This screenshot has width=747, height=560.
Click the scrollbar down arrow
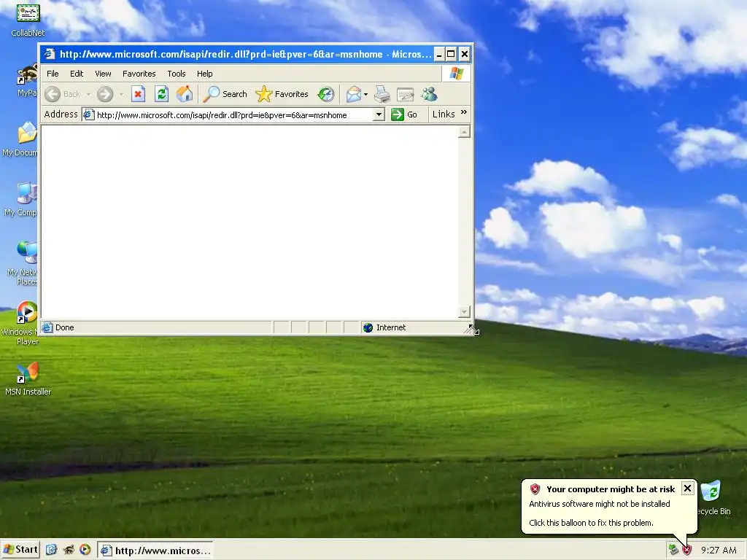464,312
